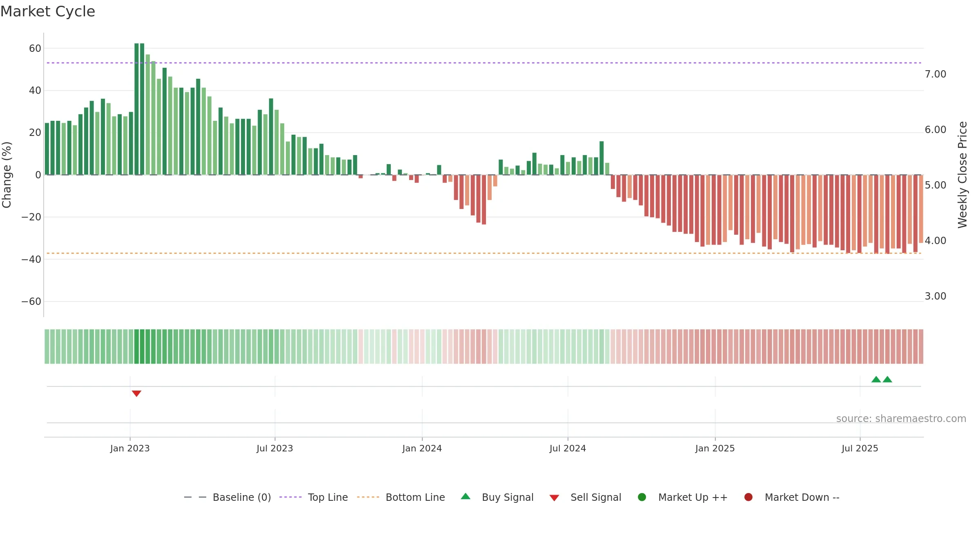Viewport: 980px width, 551px height.
Task: Click the 7.00 price tick on the right axis
Action: point(935,74)
